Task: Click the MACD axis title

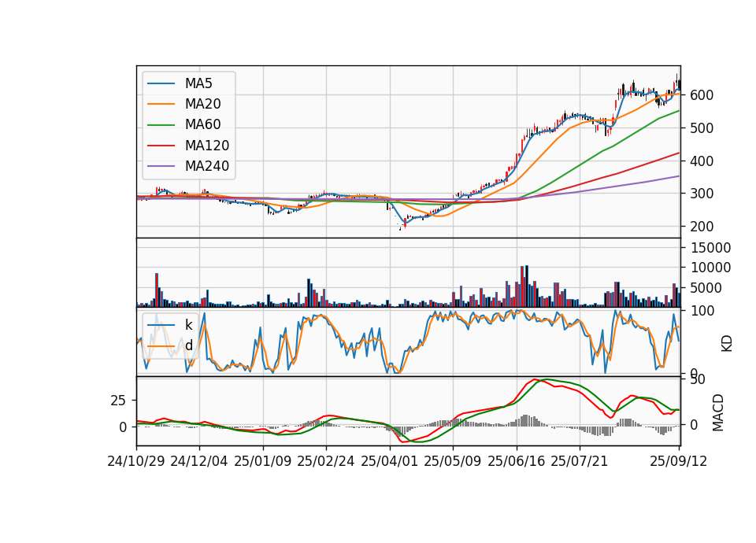Action: click(x=718, y=412)
